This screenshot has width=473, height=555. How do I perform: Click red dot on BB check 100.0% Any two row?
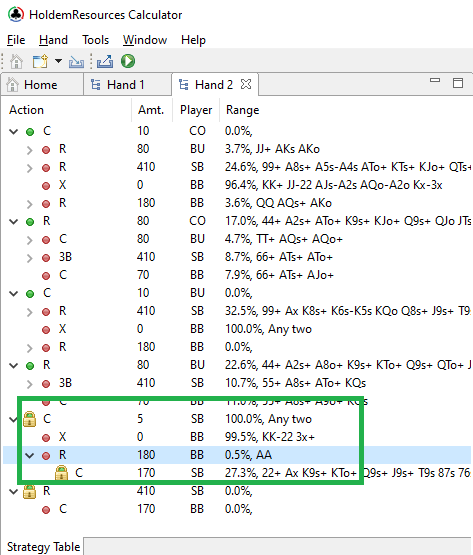click(x=46, y=330)
